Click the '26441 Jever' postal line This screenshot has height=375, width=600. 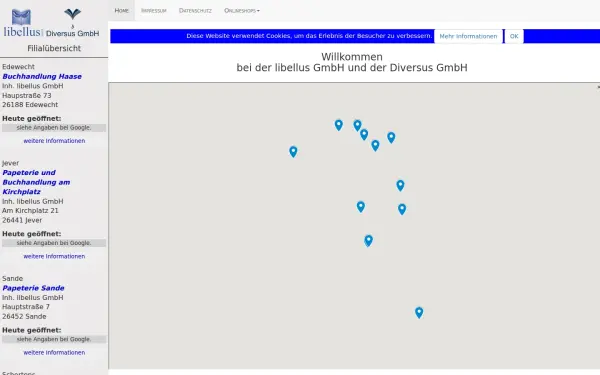coord(22,220)
